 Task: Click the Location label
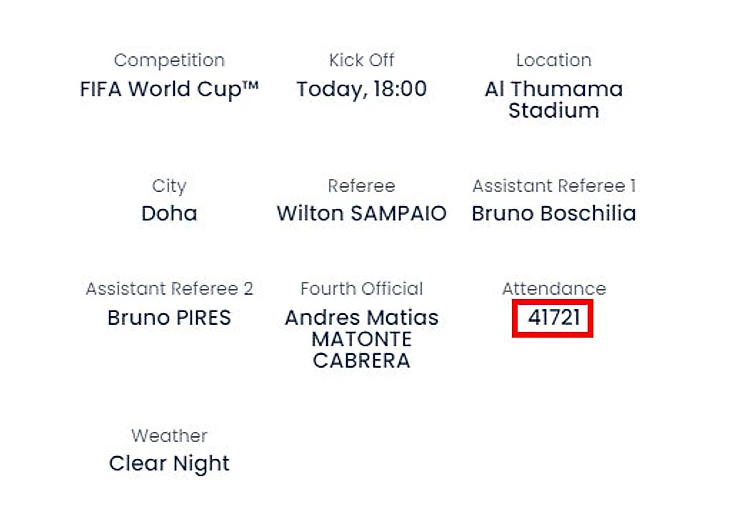[x=553, y=60]
